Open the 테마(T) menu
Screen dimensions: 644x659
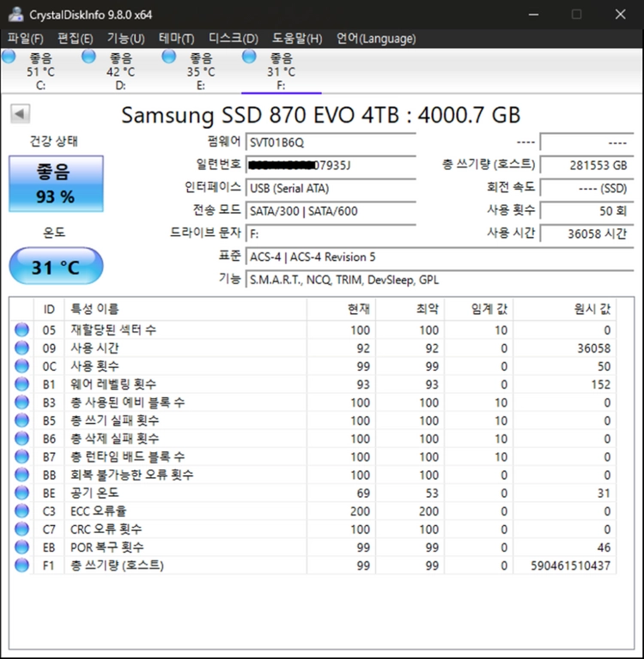(x=176, y=39)
